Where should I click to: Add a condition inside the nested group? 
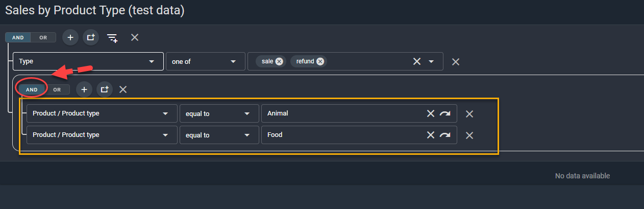[x=84, y=89]
